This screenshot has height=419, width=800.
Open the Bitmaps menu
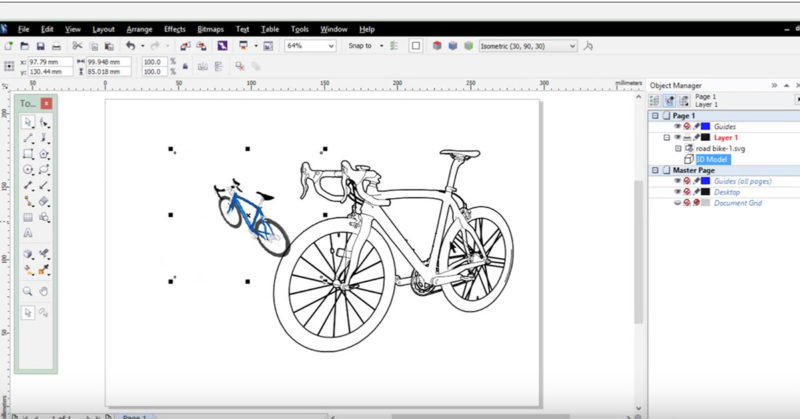point(211,29)
